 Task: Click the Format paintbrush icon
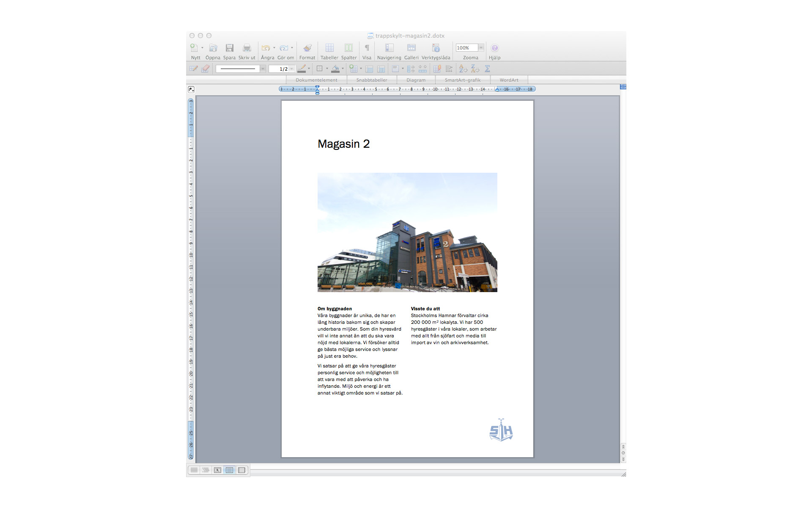point(307,48)
